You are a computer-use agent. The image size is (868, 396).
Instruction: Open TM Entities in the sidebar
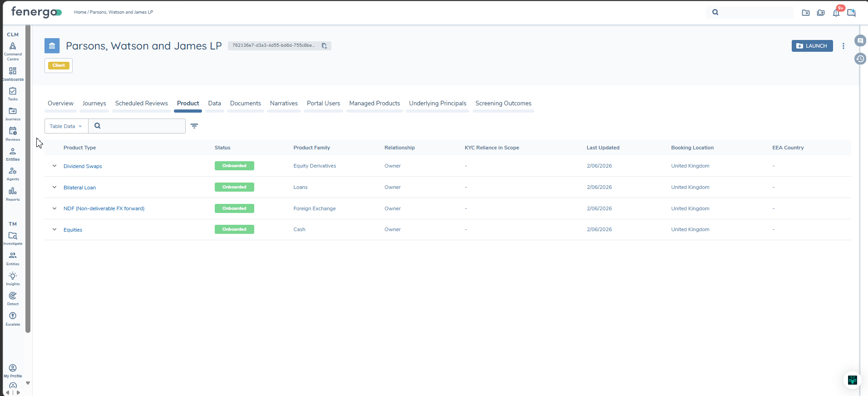[13, 258]
